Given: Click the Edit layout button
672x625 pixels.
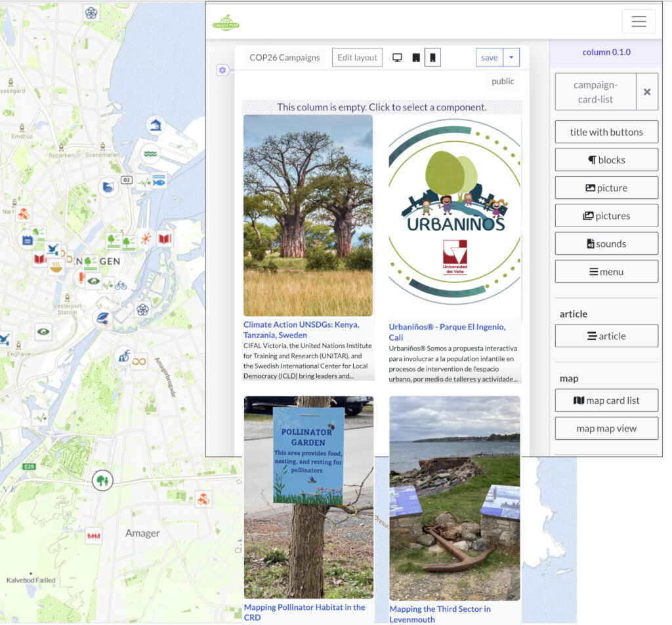Looking at the screenshot, I should (357, 57).
